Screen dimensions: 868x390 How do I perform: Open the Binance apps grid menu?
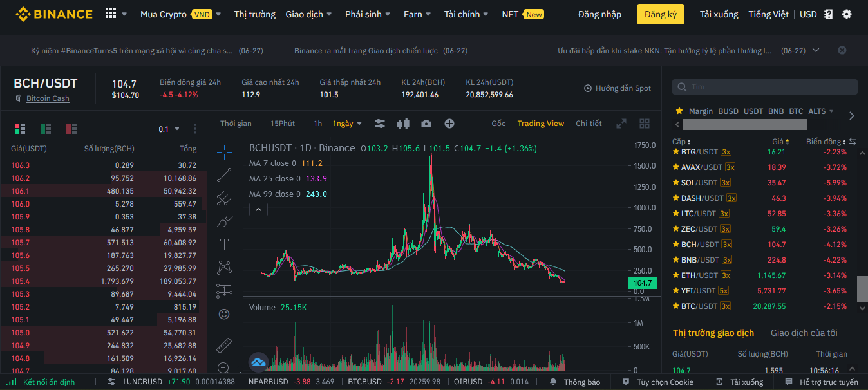point(111,14)
